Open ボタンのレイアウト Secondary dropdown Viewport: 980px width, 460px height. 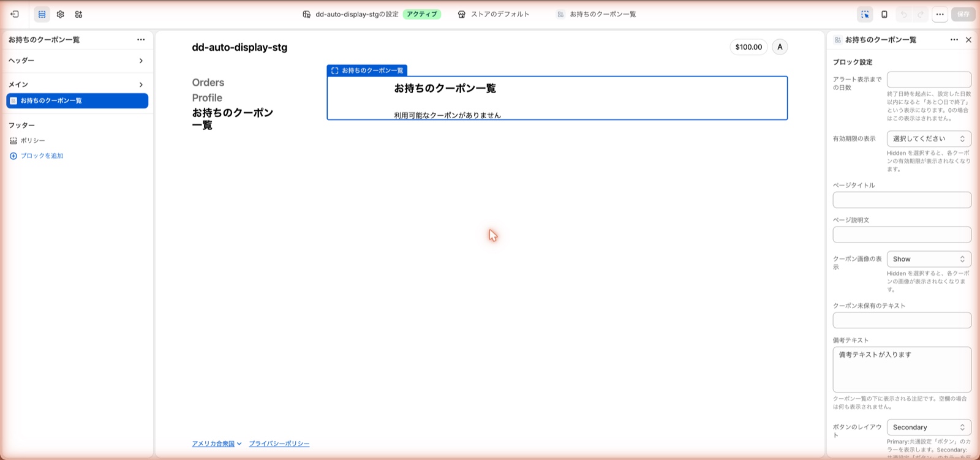click(929, 428)
